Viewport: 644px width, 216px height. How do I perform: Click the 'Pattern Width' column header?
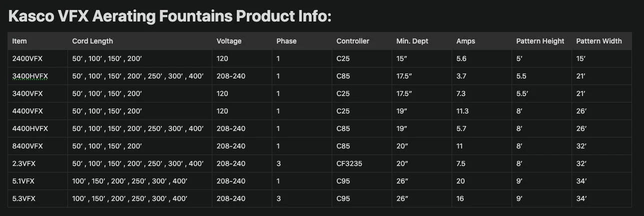pos(599,41)
